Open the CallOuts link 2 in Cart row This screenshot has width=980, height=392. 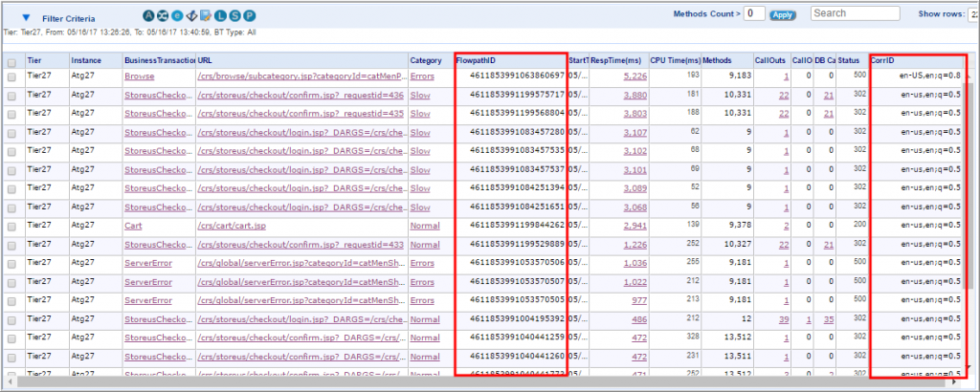point(787,226)
